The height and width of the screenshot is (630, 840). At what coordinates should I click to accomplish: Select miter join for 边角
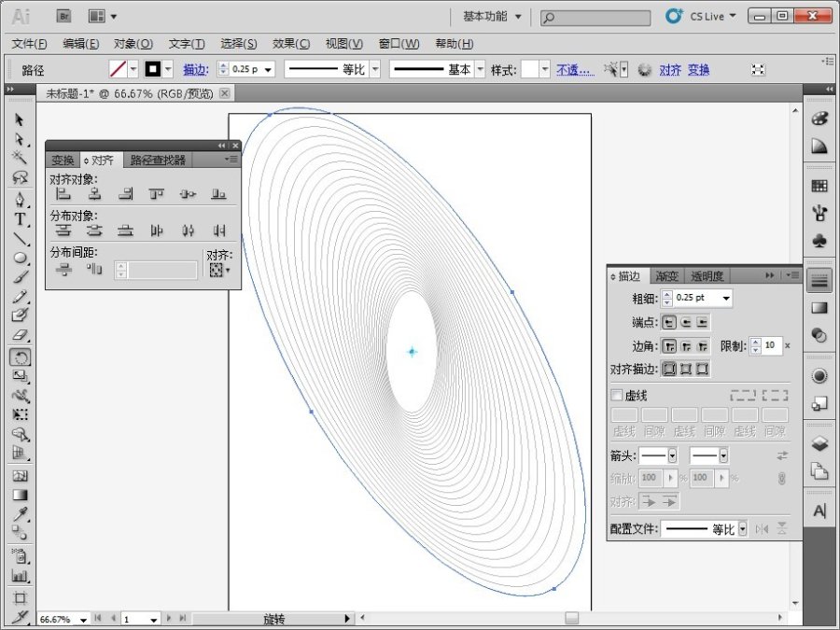669,346
